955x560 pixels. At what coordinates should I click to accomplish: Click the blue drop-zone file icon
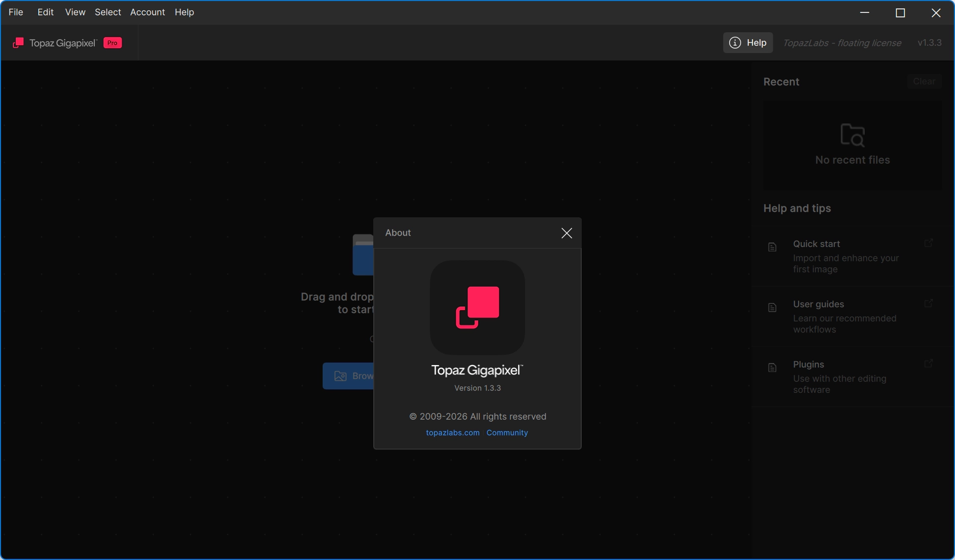(x=363, y=254)
